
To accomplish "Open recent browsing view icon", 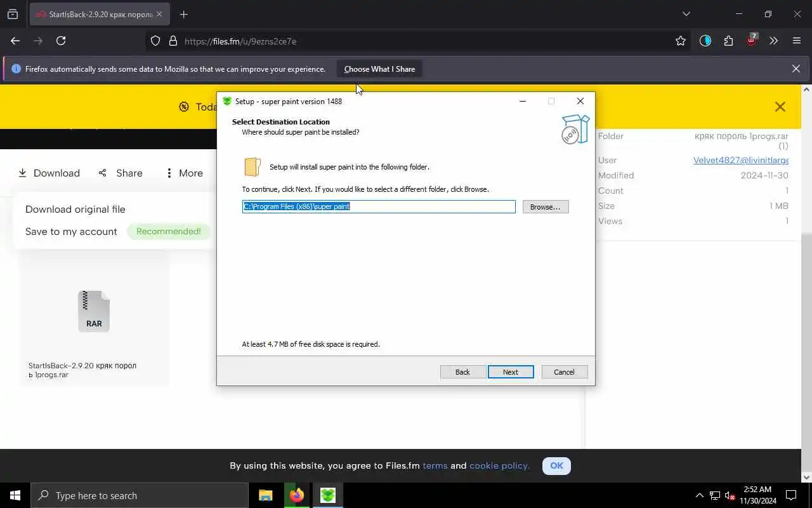I will tap(13, 14).
